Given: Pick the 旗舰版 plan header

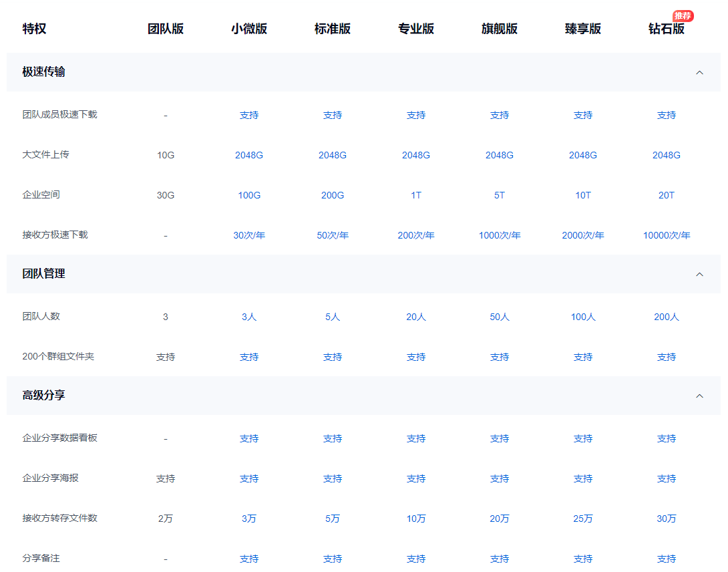Looking at the screenshot, I should point(500,29).
